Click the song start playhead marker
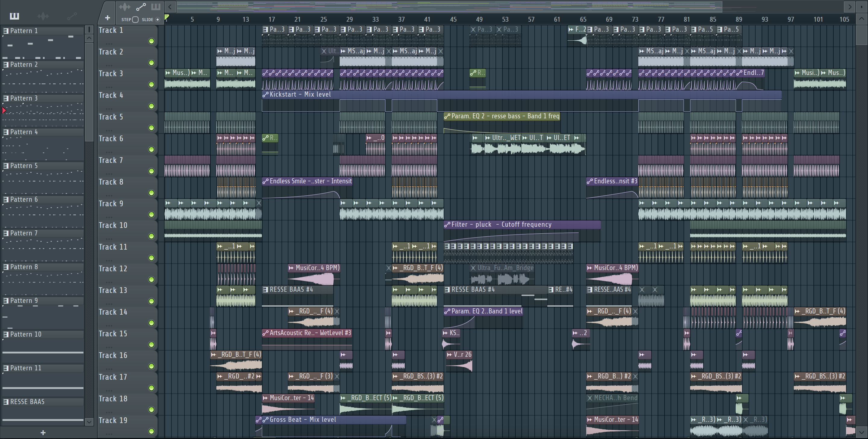Screen dimensions: 868x439 tap(167, 17)
